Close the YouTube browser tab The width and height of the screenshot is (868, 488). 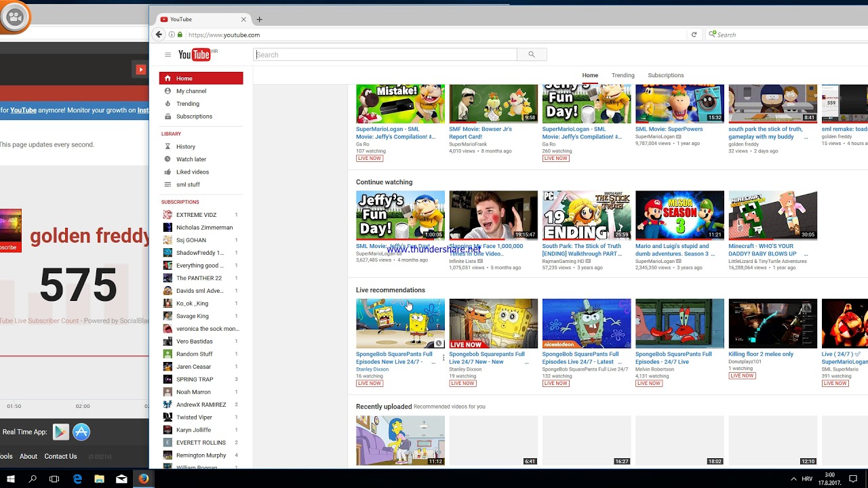point(243,20)
